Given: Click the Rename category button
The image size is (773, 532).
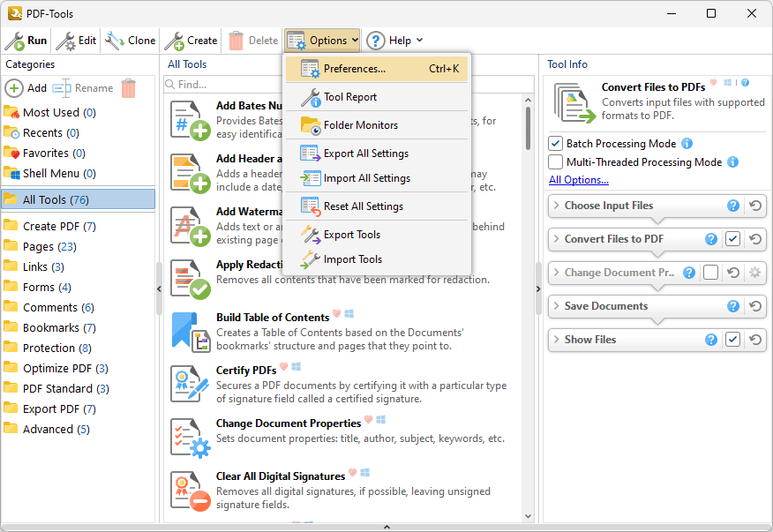Looking at the screenshot, I should point(83,88).
